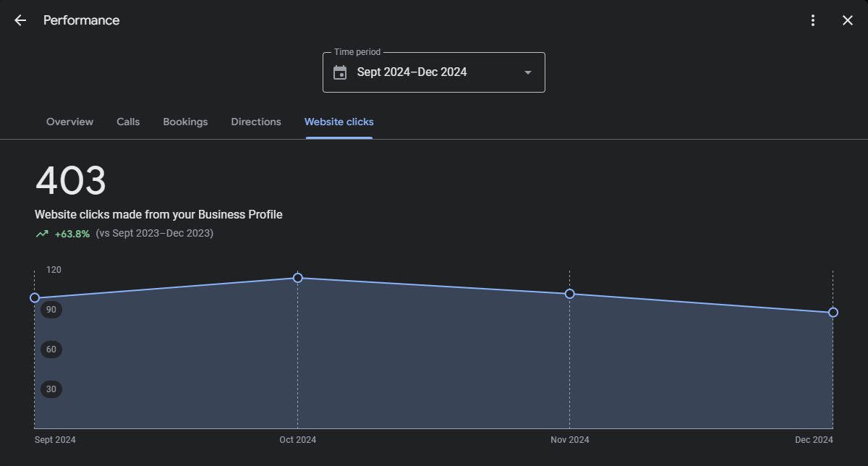Expand the date range selector
Image resolution: width=868 pixels, height=466 pixels.
click(433, 72)
